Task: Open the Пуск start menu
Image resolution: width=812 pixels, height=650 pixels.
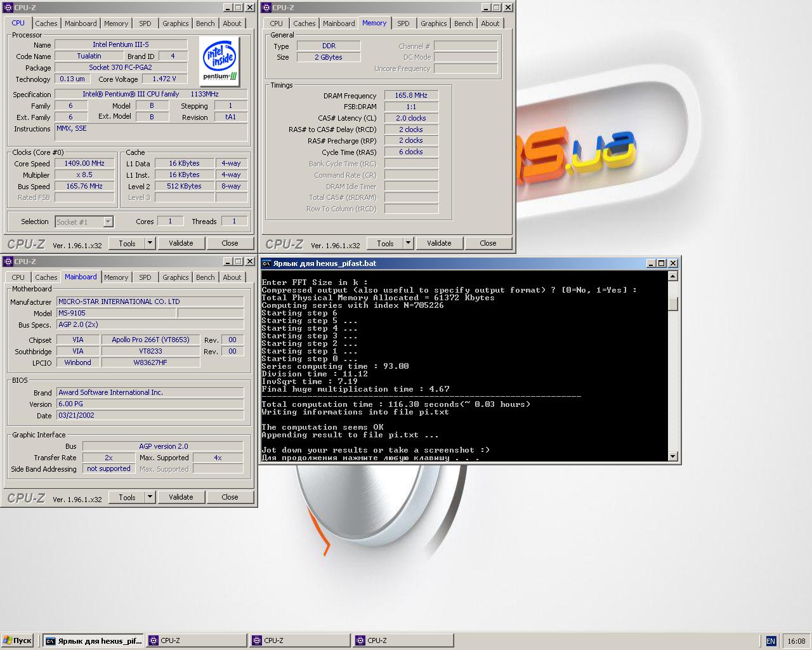Action: point(17,640)
